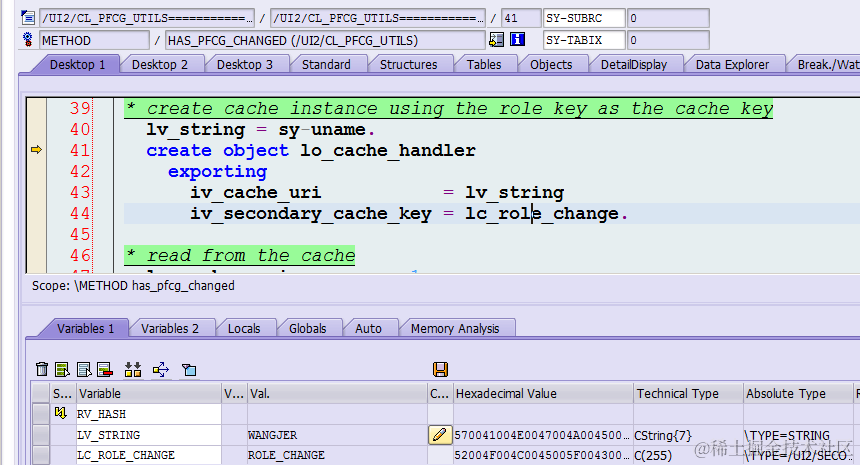Screen dimensions: 860x465
Task: Open the Globals tab
Action: 307,328
